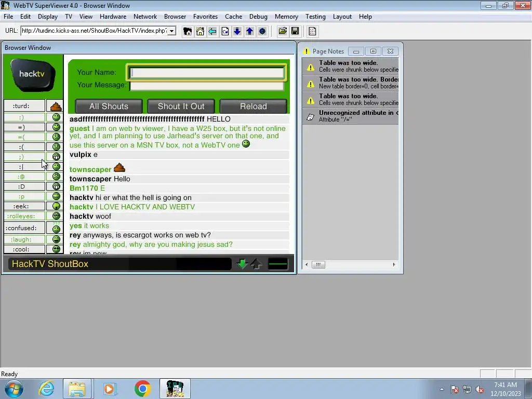Screen dimensions: 532x399
Task: Open the Debug menu
Action: (258, 17)
